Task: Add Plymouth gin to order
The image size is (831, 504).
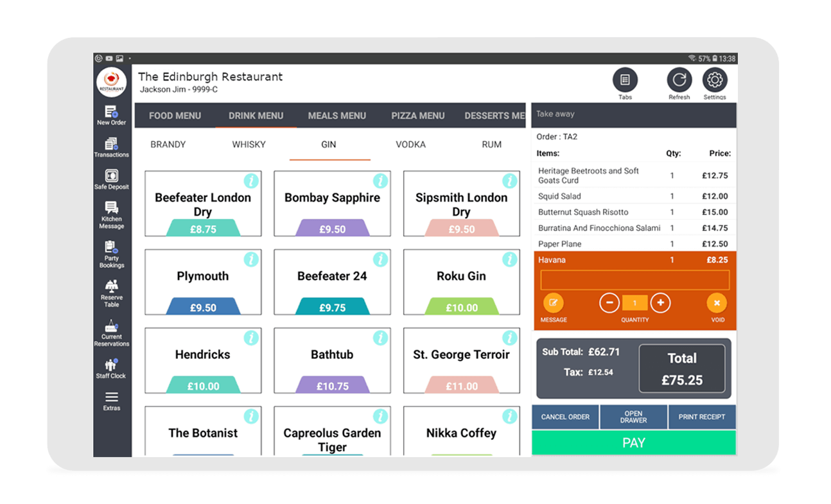Action: click(x=203, y=282)
